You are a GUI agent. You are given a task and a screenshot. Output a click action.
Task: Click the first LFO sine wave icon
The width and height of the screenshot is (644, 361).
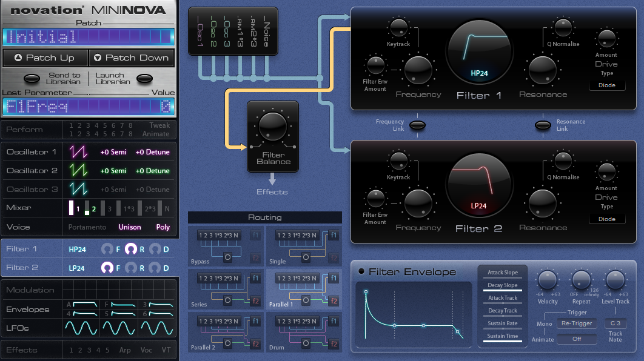(x=81, y=328)
